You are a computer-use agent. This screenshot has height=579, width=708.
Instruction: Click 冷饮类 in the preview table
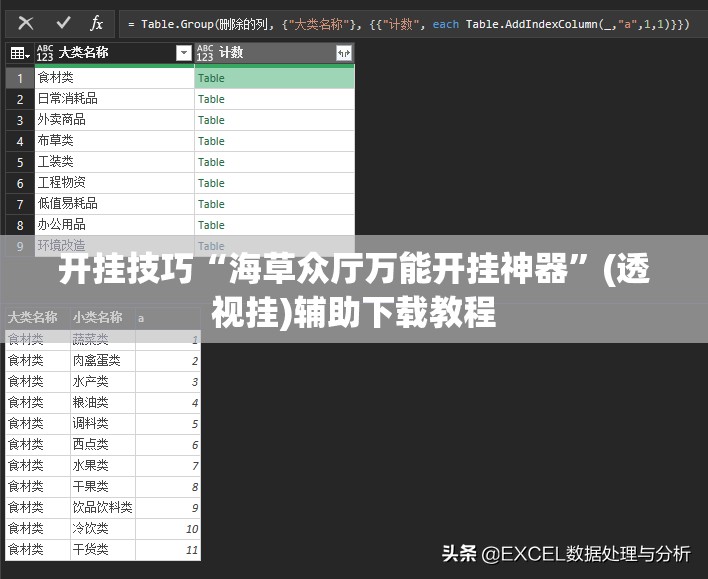coord(90,528)
